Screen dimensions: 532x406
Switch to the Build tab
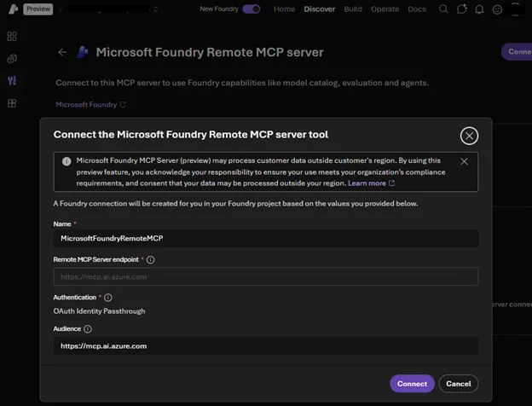click(352, 9)
